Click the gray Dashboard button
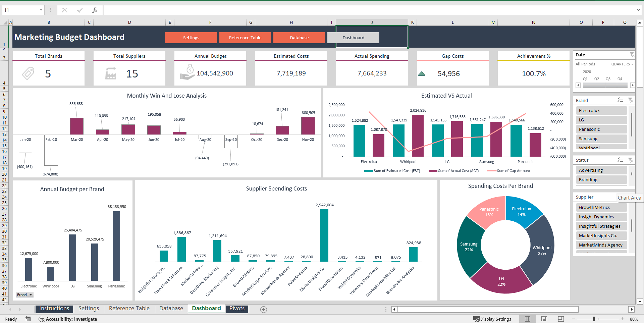 pos(353,38)
